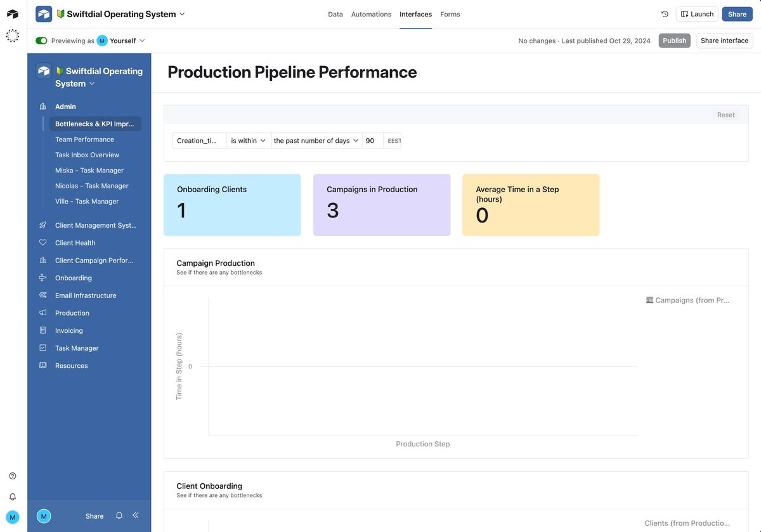The width and height of the screenshot is (761, 532).
Task: Select Team Performance in the sidebar
Action: click(x=84, y=139)
